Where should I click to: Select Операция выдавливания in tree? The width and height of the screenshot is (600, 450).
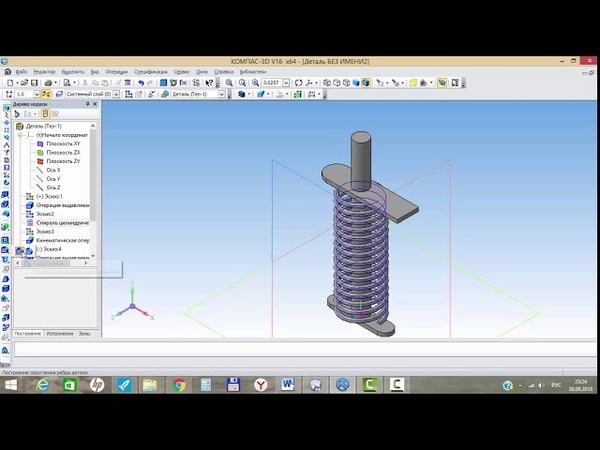pos(62,205)
